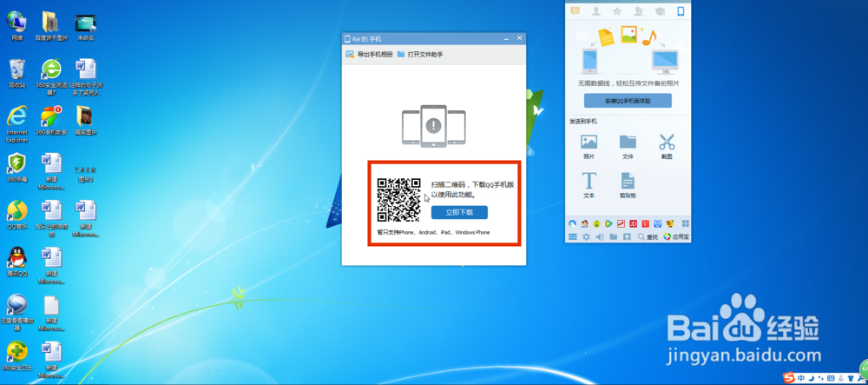Viewport: 868px width, 385px height.
Task: Click 安装QQ手机版体验 button in QQ panel
Action: [x=628, y=101]
